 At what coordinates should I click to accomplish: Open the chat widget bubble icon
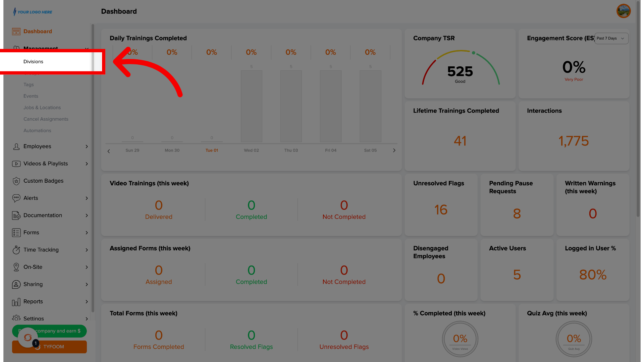28,338
